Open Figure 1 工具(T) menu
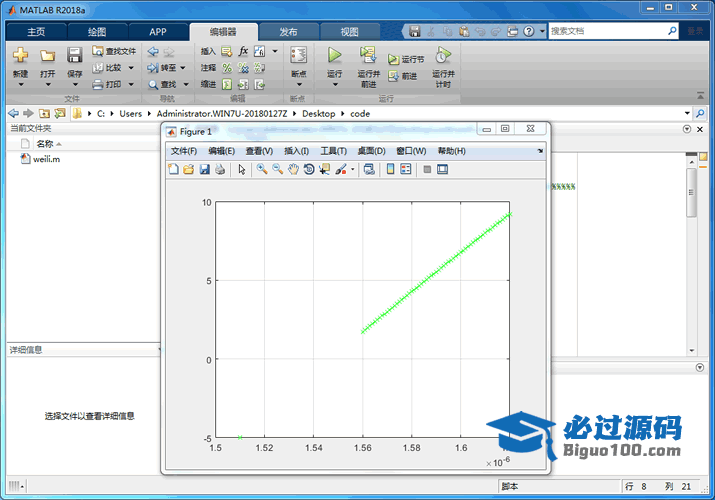Image resolution: width=715 pixels, height=500 pixels. 333,151
